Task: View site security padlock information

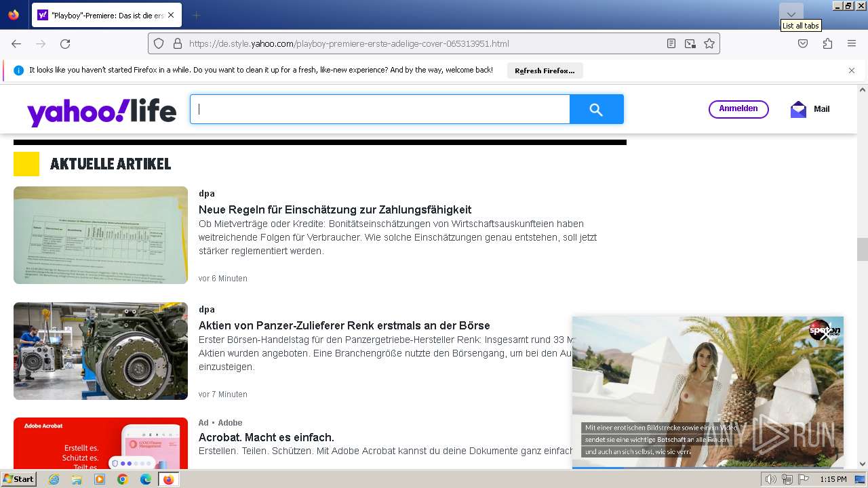Action: 178,43
